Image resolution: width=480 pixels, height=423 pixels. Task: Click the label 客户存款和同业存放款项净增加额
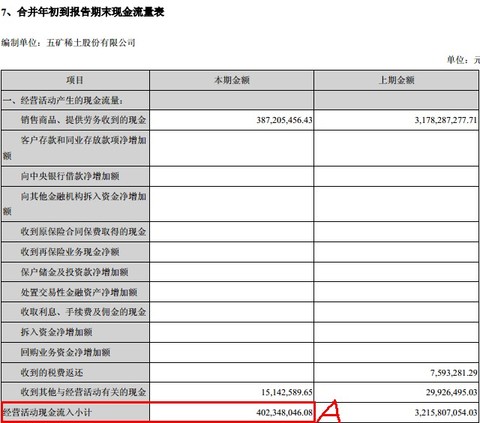[75, 148]
